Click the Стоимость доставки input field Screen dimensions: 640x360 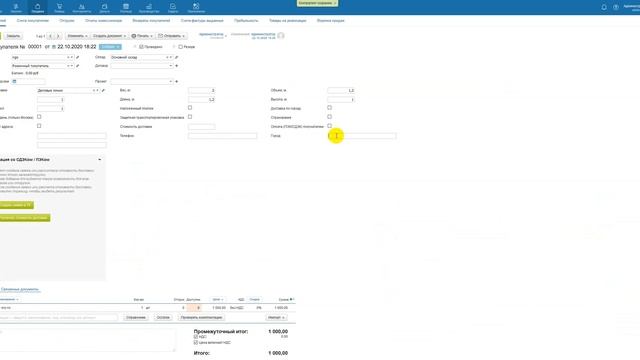click(202, 127)
